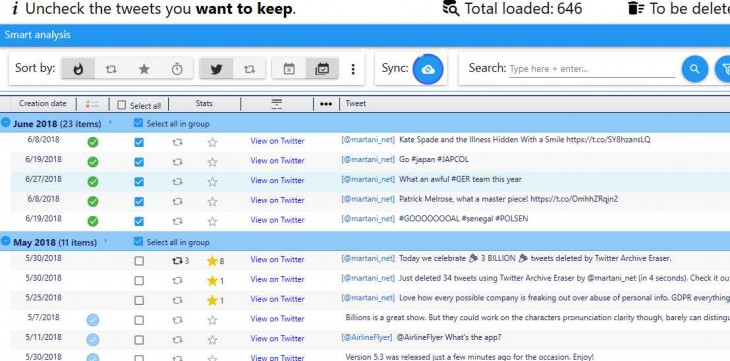Click the cloud Sync button
This screenshot has width=730, height=361.
(427, 69)
